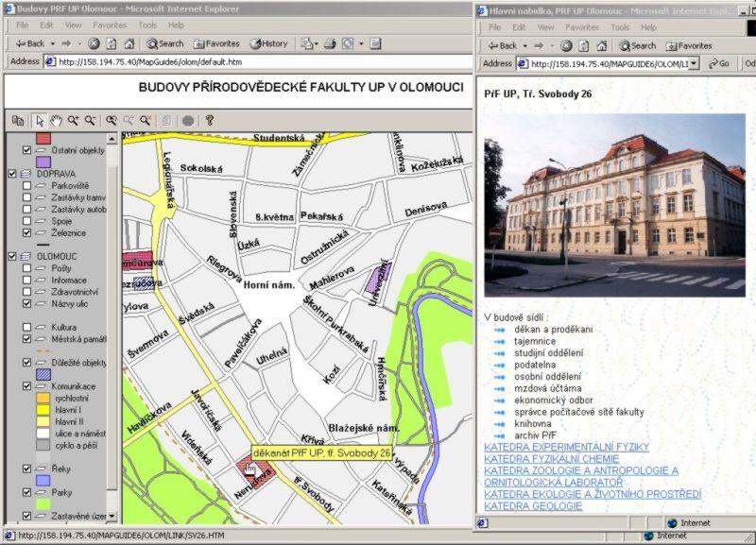
Task: Click the Zoom Previous magnifier icon
Action: [112, 121]
